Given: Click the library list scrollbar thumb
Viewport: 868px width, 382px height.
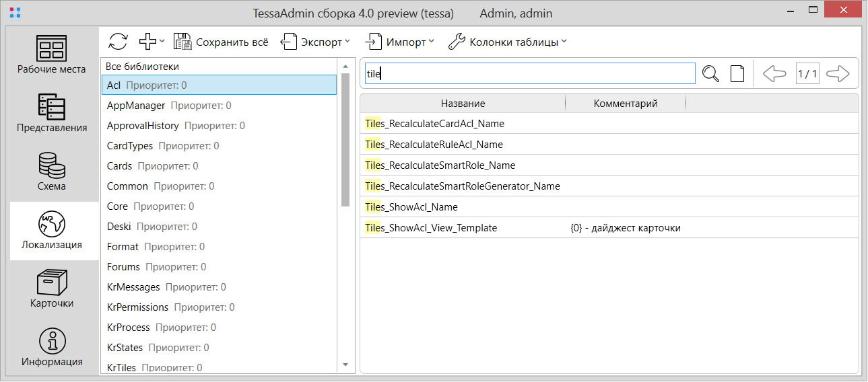Looking at the screenshot, I should tap(345, 139).
